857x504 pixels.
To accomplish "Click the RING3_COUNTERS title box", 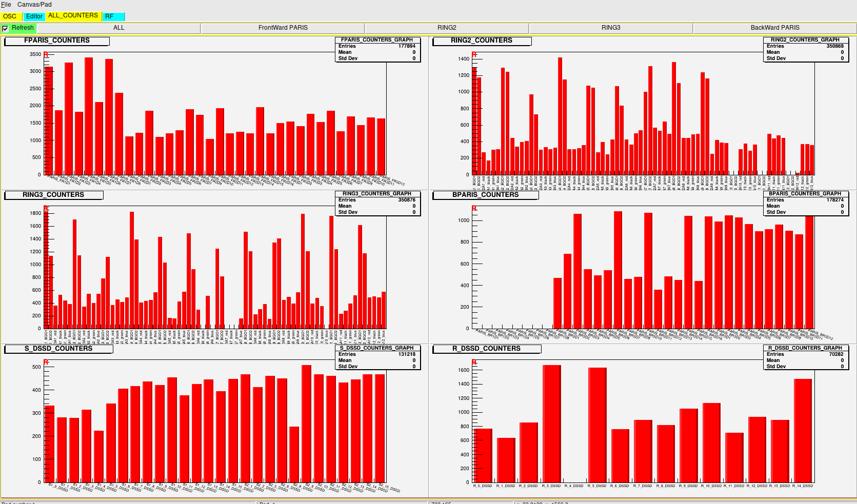I will tap(53, 195).
